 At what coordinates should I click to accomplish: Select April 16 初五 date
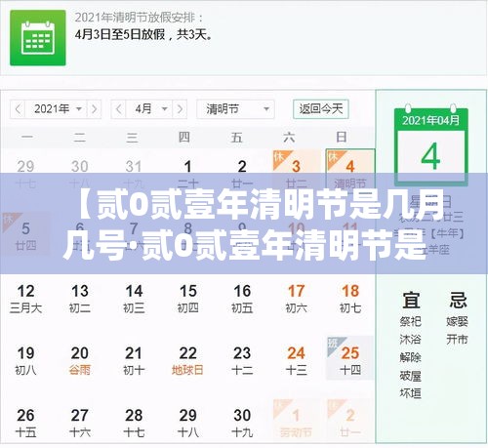[x=242, y=299]
